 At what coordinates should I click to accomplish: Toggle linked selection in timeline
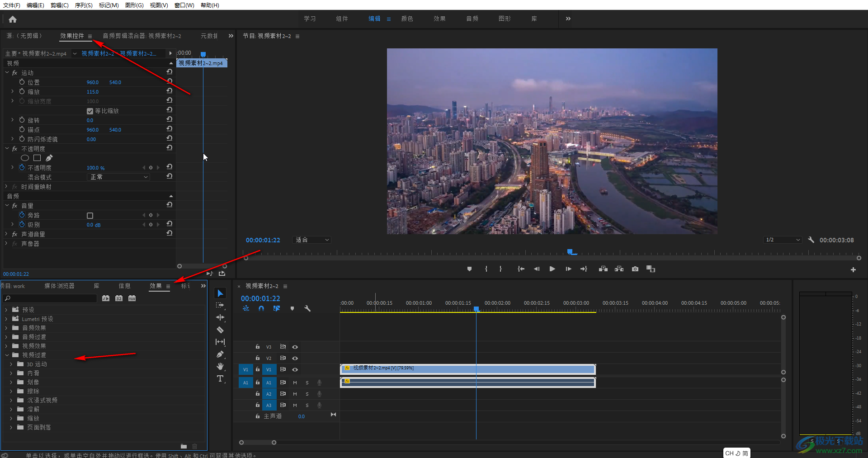tap(277, 308)
